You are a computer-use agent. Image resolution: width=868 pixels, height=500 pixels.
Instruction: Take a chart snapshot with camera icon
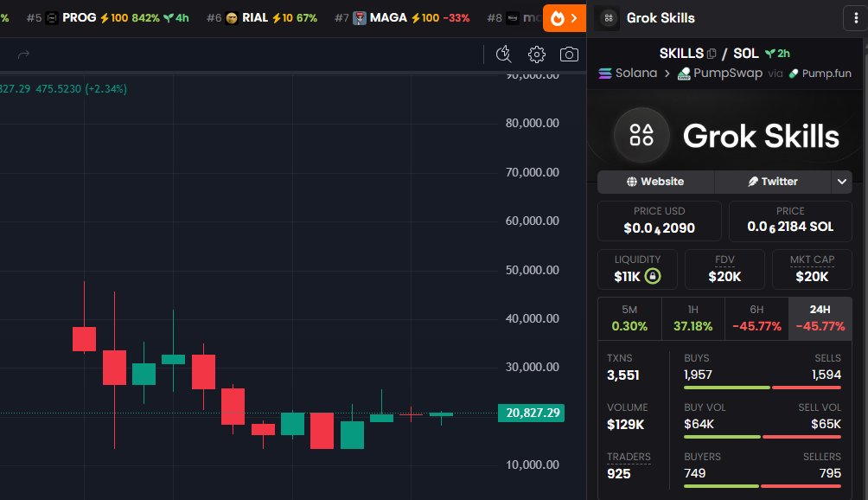tap(569, 54)
